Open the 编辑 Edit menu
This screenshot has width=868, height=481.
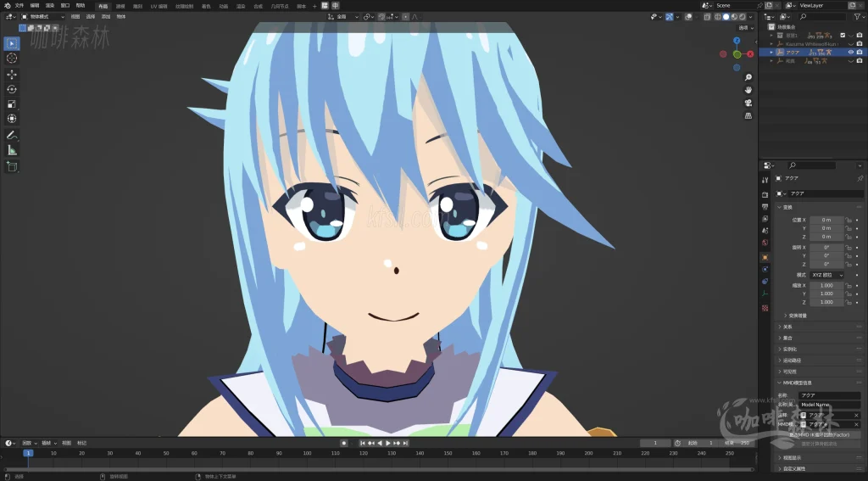pyautogui.click(x=34, y=6)
